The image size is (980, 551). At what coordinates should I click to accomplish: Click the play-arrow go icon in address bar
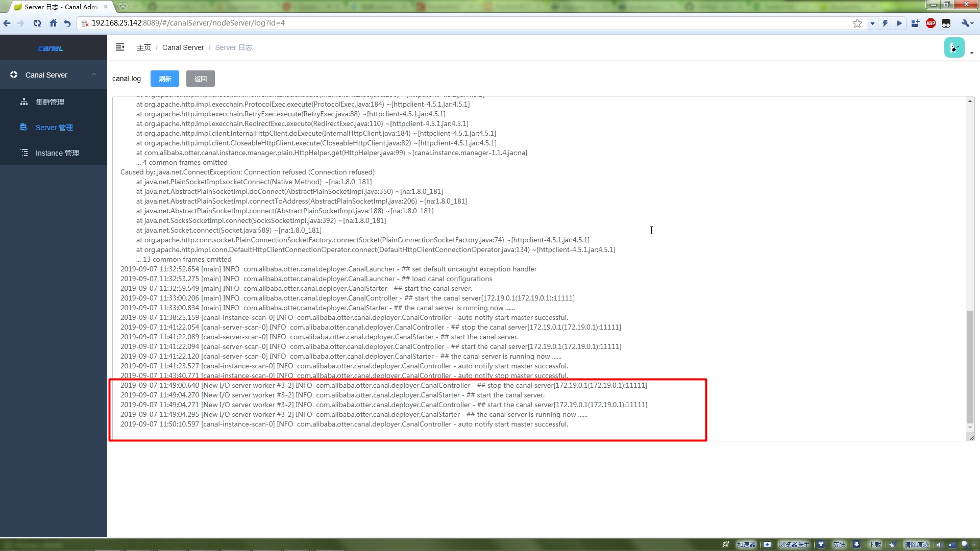click(x=899, y=23)
